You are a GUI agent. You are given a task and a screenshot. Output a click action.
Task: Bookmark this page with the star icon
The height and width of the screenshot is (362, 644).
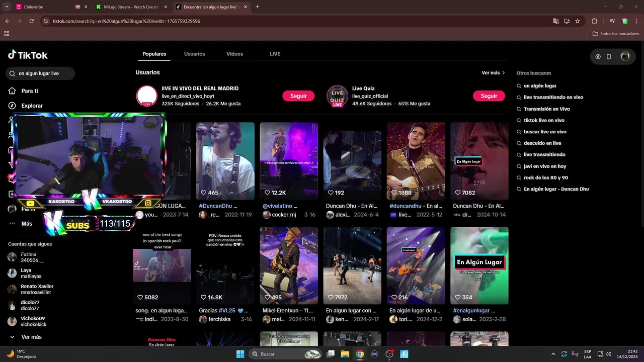pyautogui.click(x=578, y=21)
